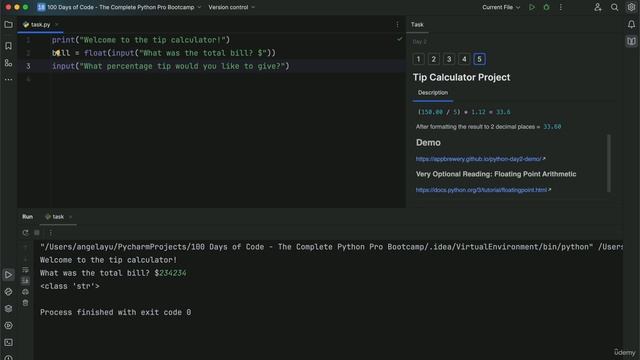640x360 pixels.
Task: Open the Problems tool window icon at bottom
Action: click(x=8, y=358)
